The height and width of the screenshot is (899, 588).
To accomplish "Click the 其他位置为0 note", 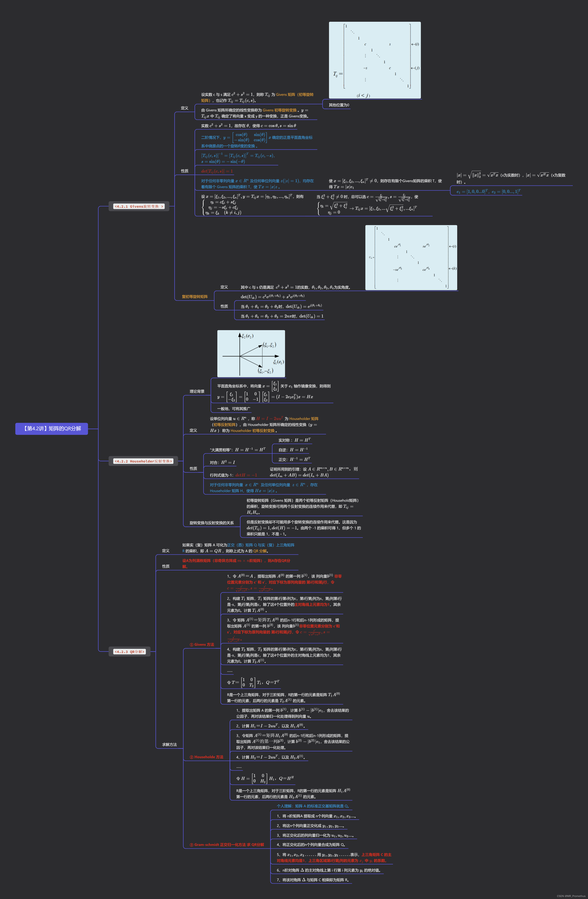I will click(x=339, y=105).
